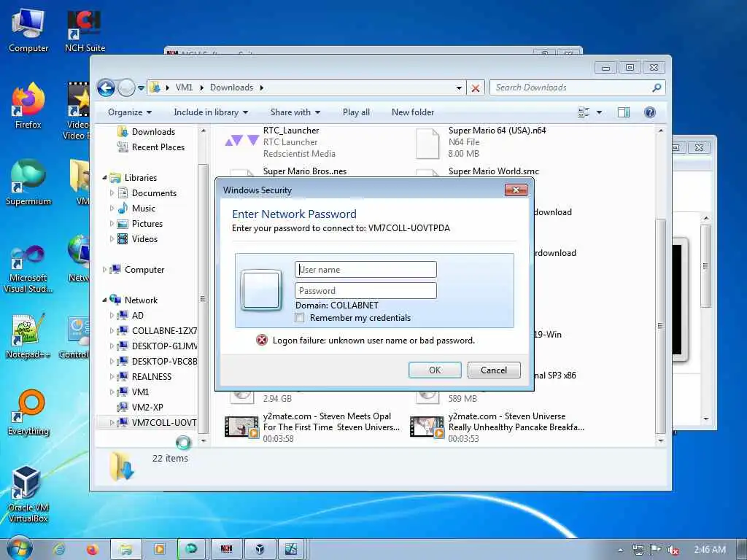Viewport: 747px width, 560px height.
Task: Open Explorer help question mark icon
Action: pyautogui.click(x=649, y=112)
